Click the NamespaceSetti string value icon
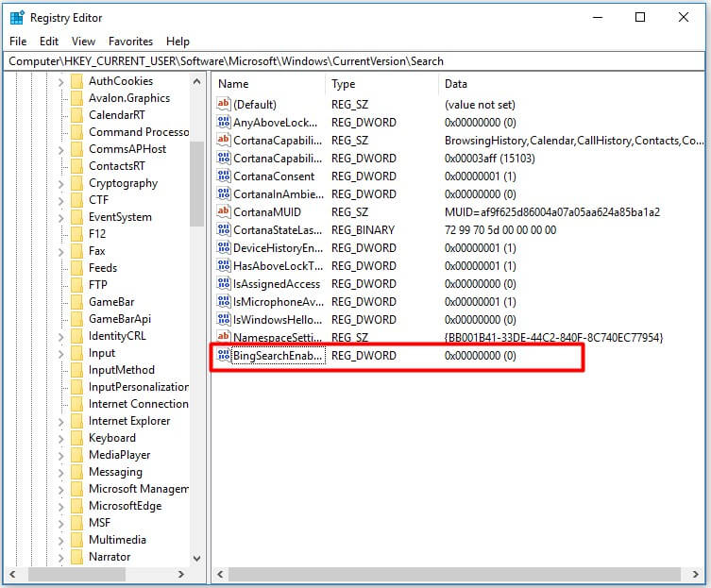The width and height of the screenshot is (711, 588). (223, 337)
